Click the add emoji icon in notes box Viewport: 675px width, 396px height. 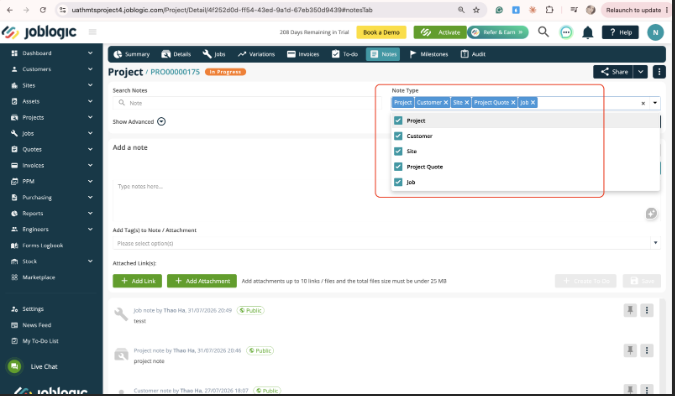click(651, 213)
